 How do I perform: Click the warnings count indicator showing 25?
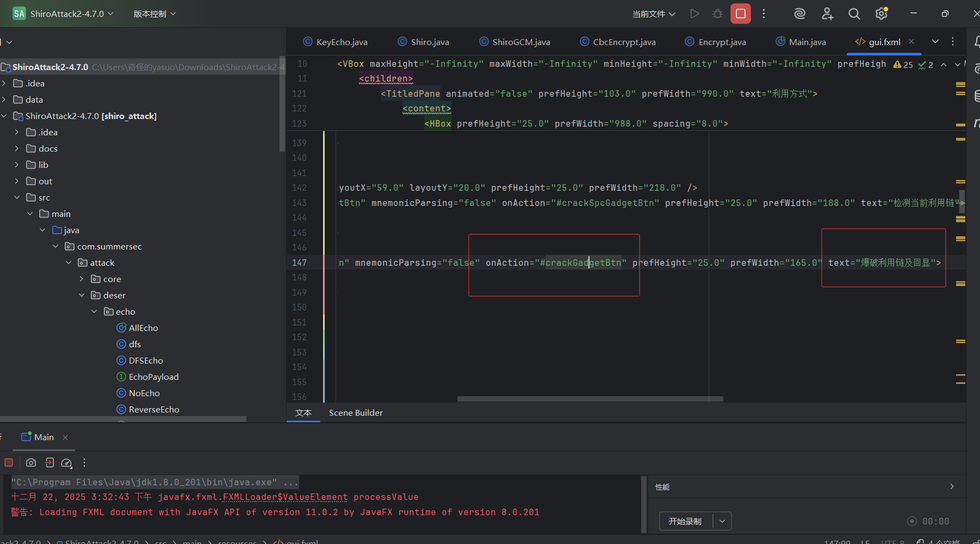tap(903, 65)
